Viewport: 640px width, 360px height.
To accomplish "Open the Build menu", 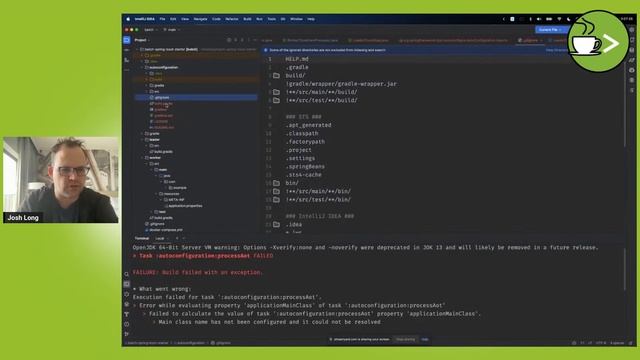I will coord(247,19).
